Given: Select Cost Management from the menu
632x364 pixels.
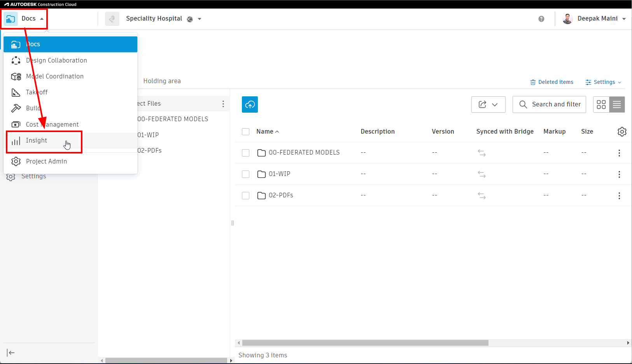Looking at the screenshot, I should [70, 124].
